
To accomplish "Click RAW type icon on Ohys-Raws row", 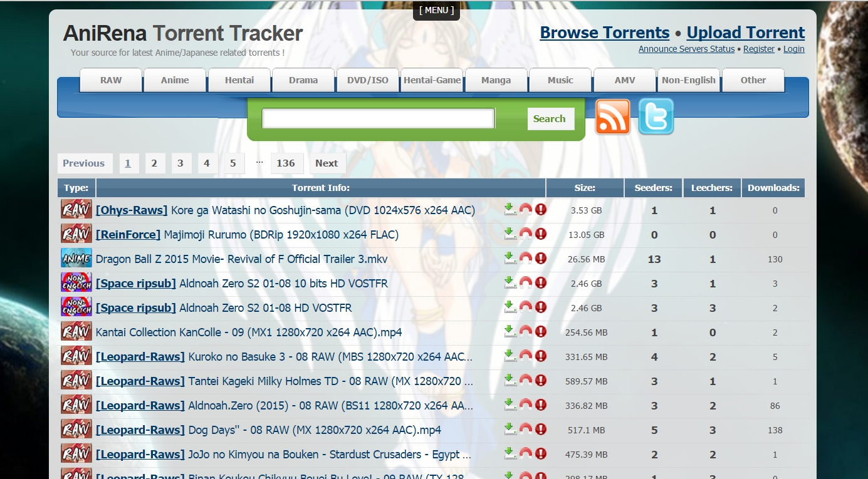I will (x=76, y=209).
